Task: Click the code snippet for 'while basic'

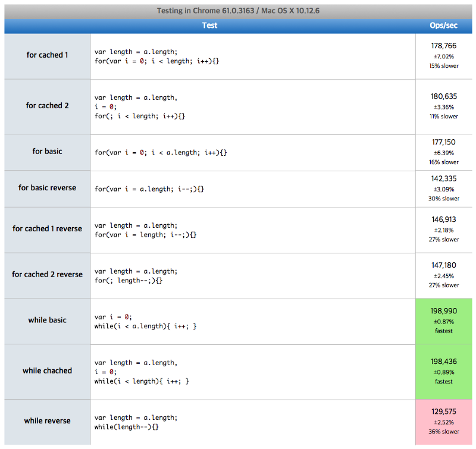Action: point(145,322)
